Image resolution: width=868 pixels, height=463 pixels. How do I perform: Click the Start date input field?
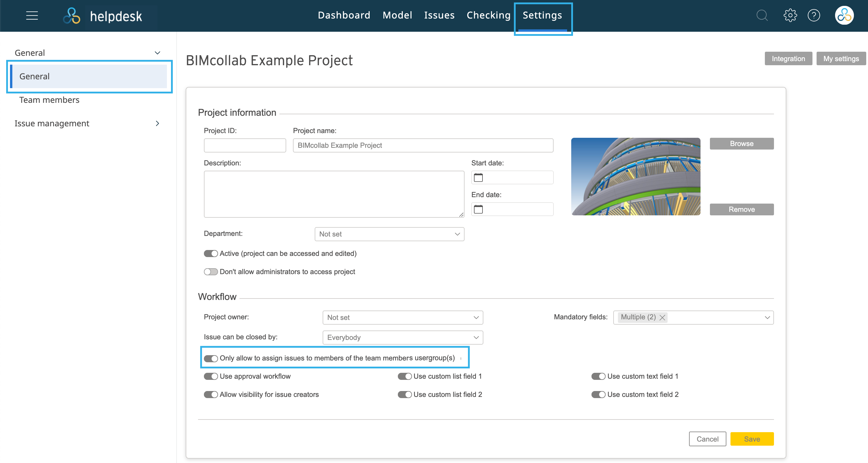(512, 177)
